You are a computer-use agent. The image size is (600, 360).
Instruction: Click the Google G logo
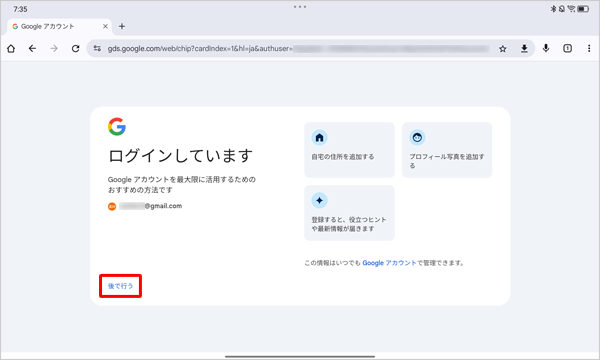[117, 127]
